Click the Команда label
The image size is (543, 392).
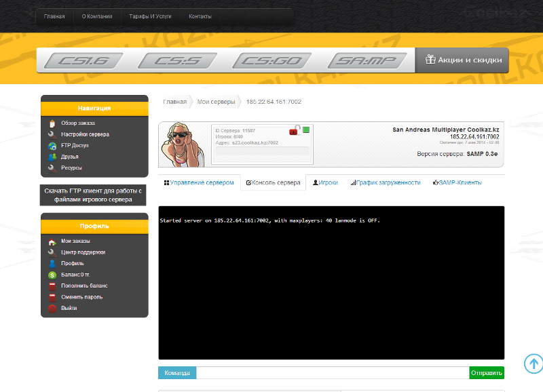[177, 373]
